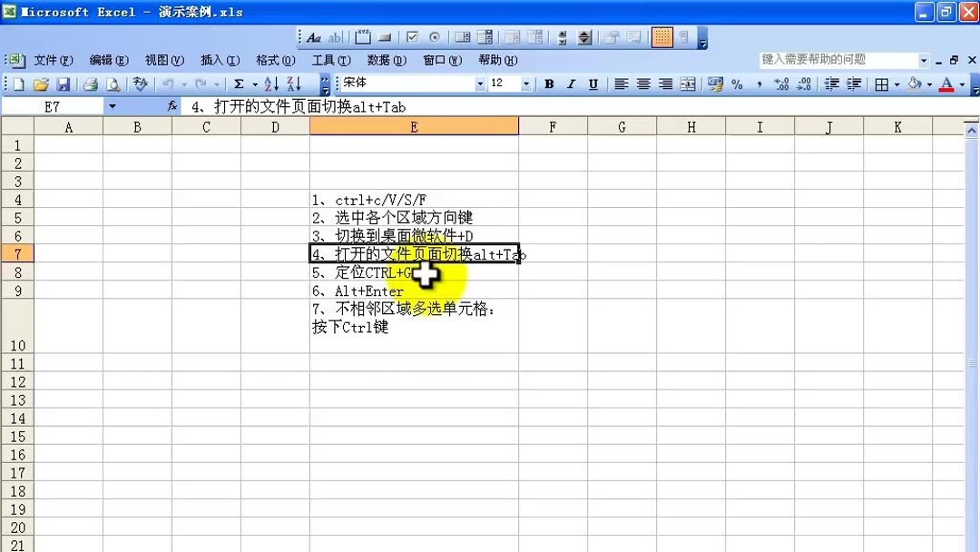Insert an option button control
Image resolution: width=980 pixels, height=552 pixels.
[x=436, y=36]
